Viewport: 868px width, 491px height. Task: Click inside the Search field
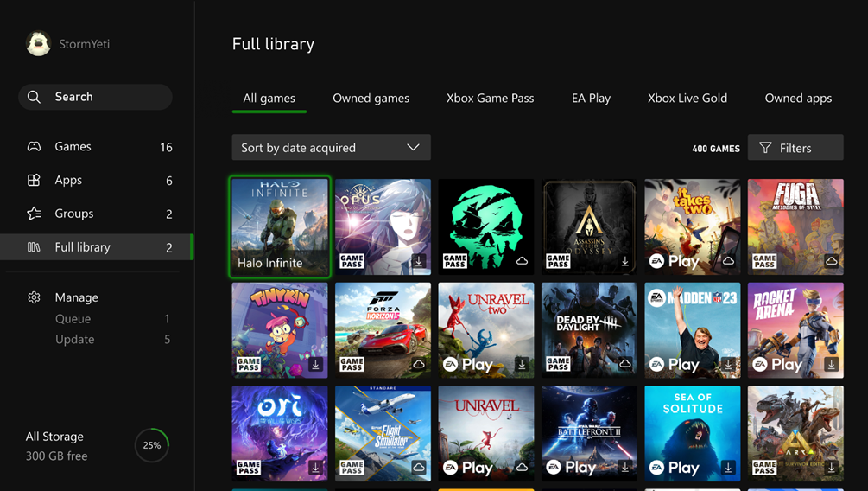(104, 97)
